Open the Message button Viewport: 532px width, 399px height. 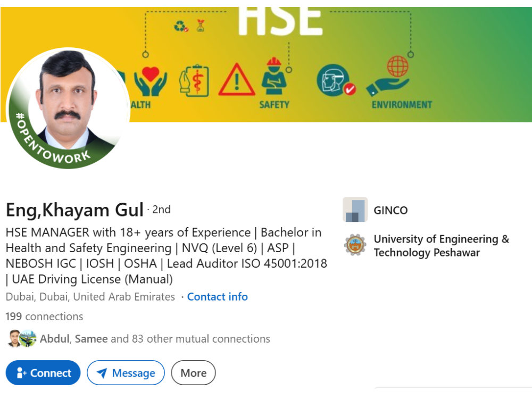126,372
